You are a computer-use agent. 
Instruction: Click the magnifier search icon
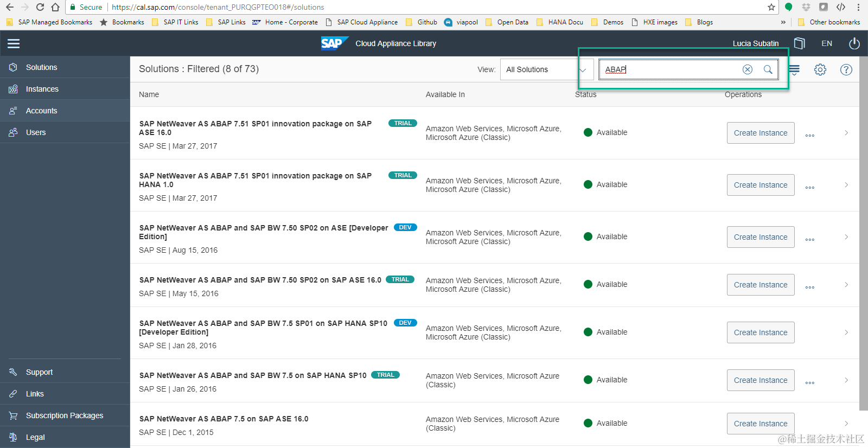coord(768,69)
